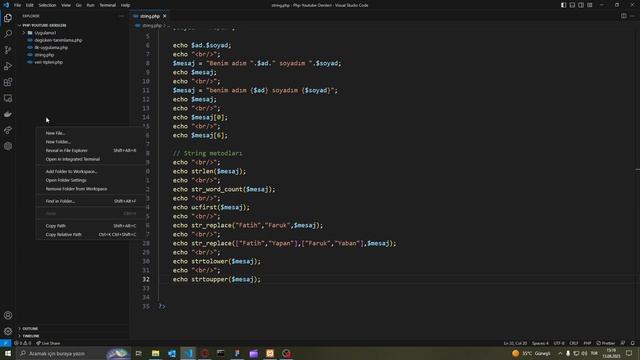The image size is (640, 360).
Task: Expand the TIMELINE section
Action: pyautogui.click(x=31, y=336)
